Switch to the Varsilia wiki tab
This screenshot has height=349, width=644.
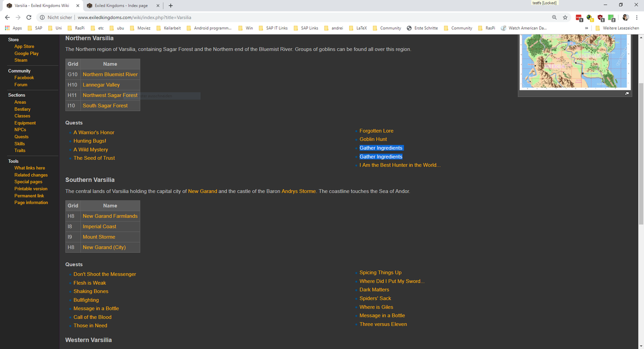(41, 6)
